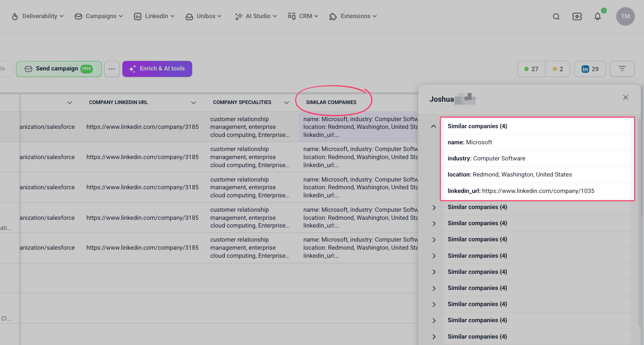Click the green status count 27
This screenshot has height=345, width=644.
tap(531, 69)
